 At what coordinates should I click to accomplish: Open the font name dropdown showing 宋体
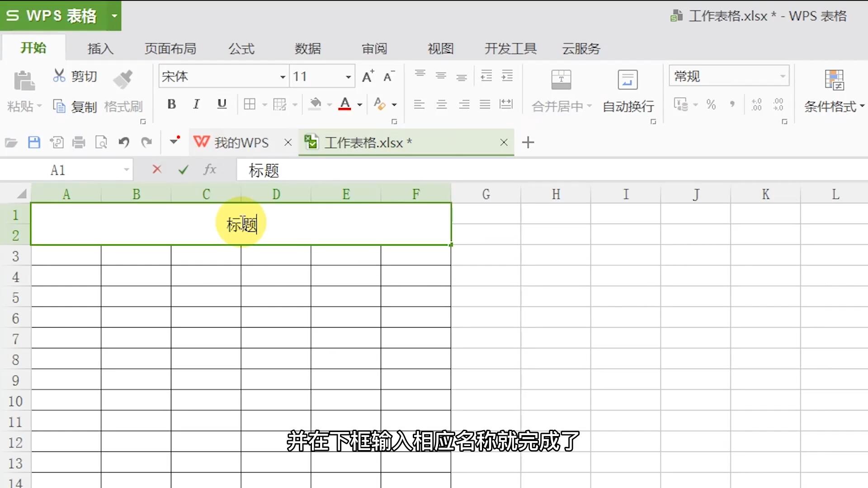[283, 77]
